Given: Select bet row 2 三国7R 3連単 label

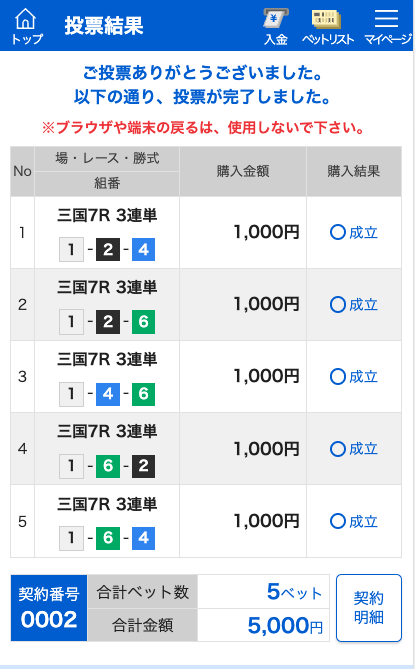Looking at the screenshot, I should (107, 287).
